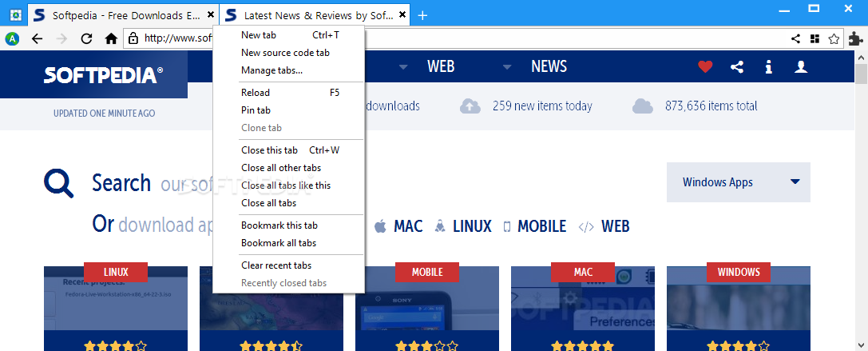Image resolution: width=868 pixels, height=351 pixels.
Task: Open the WEB section in header
Action: (441, 66)
